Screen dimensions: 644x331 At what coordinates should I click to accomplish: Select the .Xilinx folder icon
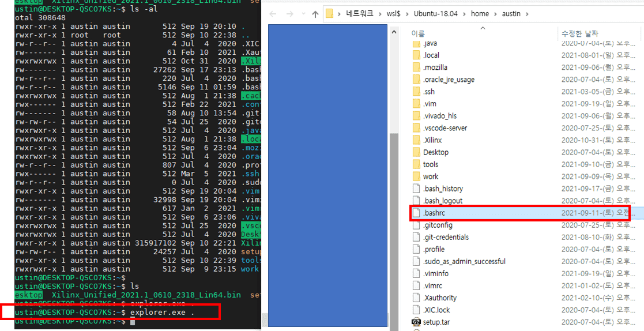point(416,140)
